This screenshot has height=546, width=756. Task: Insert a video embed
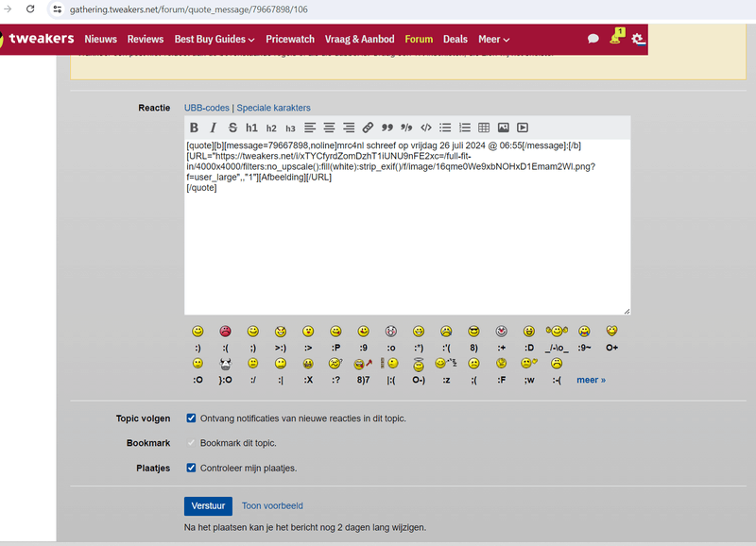tap(523, 128)
